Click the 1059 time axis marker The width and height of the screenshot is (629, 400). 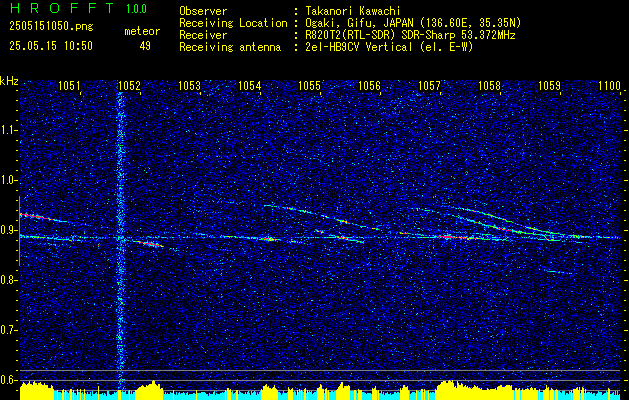[549, 85]
